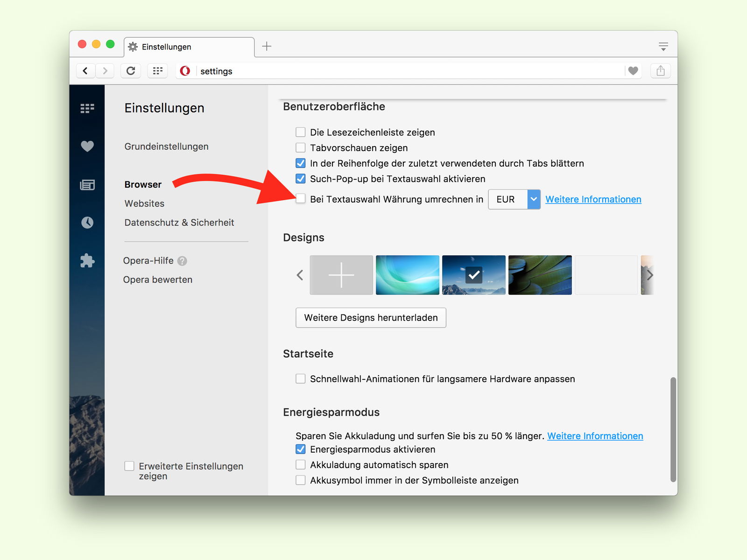The image size is (747, 560).
Task: Enable Die Lesezeichenleiste zeigen checkbox
Action: point(301,132)
